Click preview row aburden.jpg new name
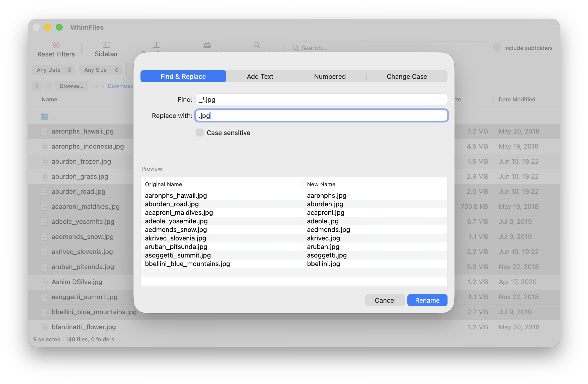This screenshot has width=588, height=384. pos(325,204)
